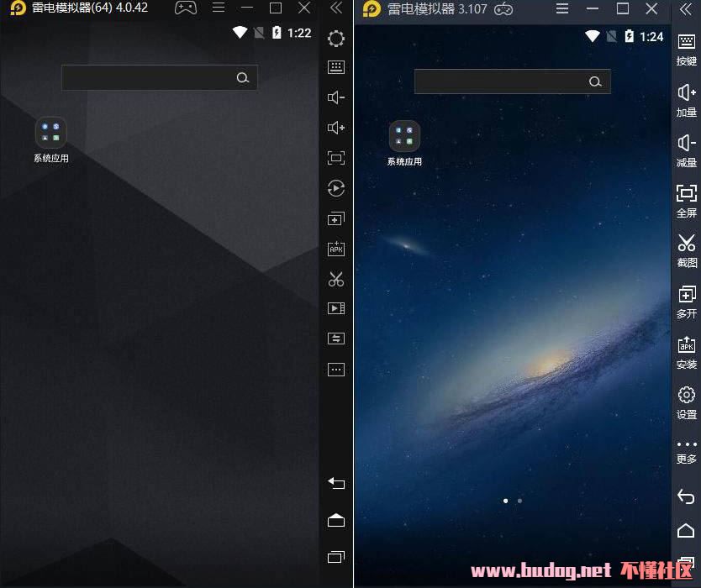Open the hamburger menu in the 4.0.42 title bar
Image resolution: width=701 pixels, height=588 pixels.
click(219, 8)
